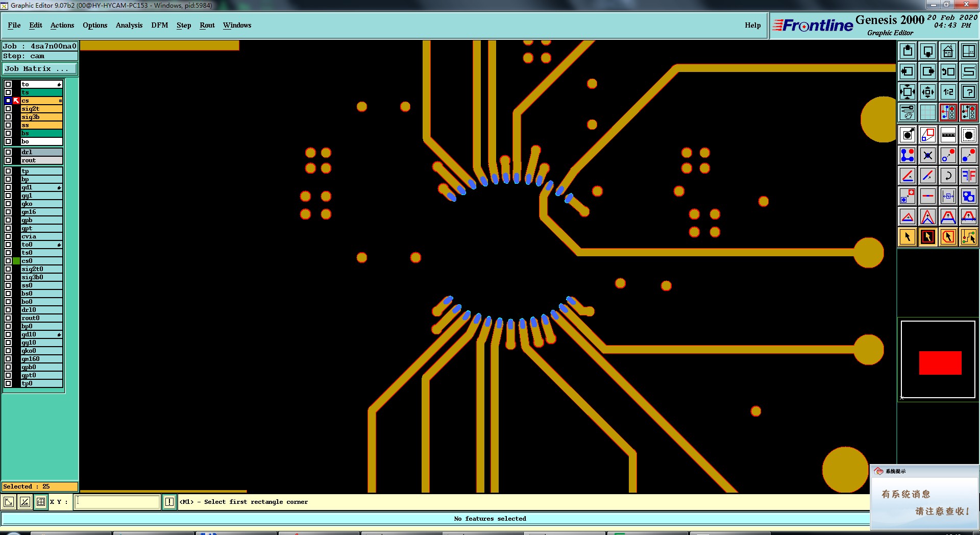Select layer name 'sig2t0' in layer list
980x535 pixels.
[41, 269]
